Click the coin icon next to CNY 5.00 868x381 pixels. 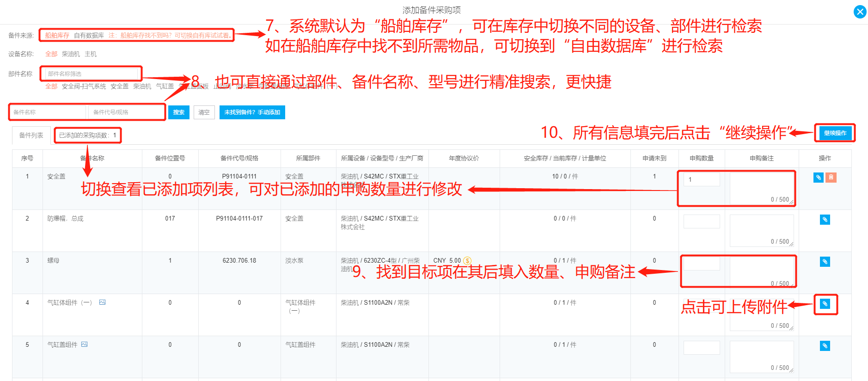click(x=467, y=261)
